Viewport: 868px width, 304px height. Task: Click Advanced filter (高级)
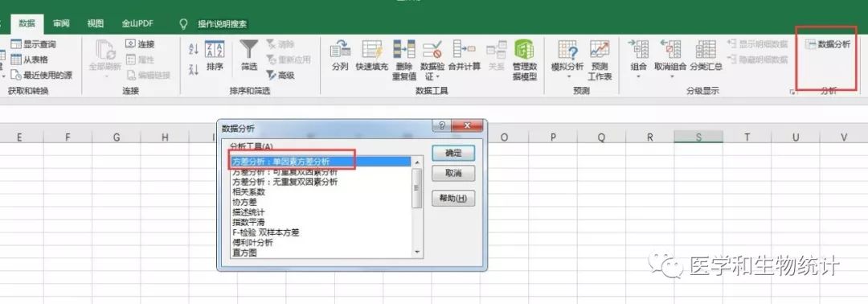click(280, 75)
